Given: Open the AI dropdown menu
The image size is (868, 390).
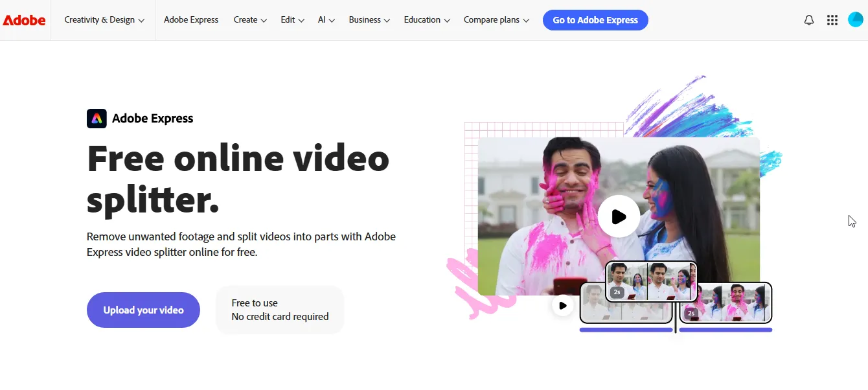Looking at the screenshot, I should coord(326,20).
